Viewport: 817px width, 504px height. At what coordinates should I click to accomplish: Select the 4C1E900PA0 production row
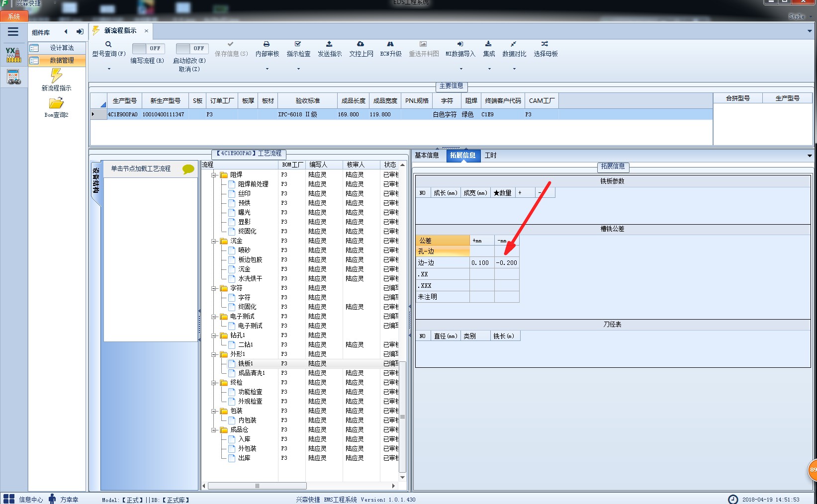click(x=401, y=115)
